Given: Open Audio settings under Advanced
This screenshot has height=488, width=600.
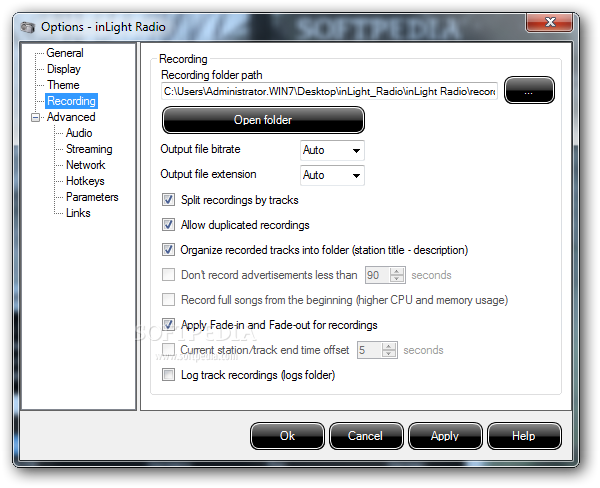Looking at the screenshot, I should pos(79,133).
